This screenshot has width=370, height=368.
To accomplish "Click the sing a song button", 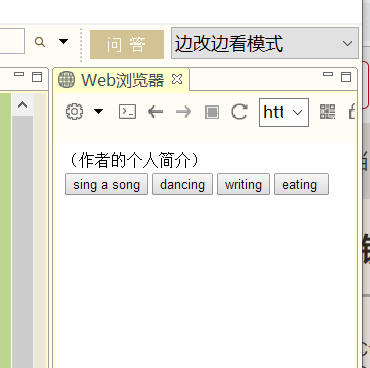I will tap(106, 184).
